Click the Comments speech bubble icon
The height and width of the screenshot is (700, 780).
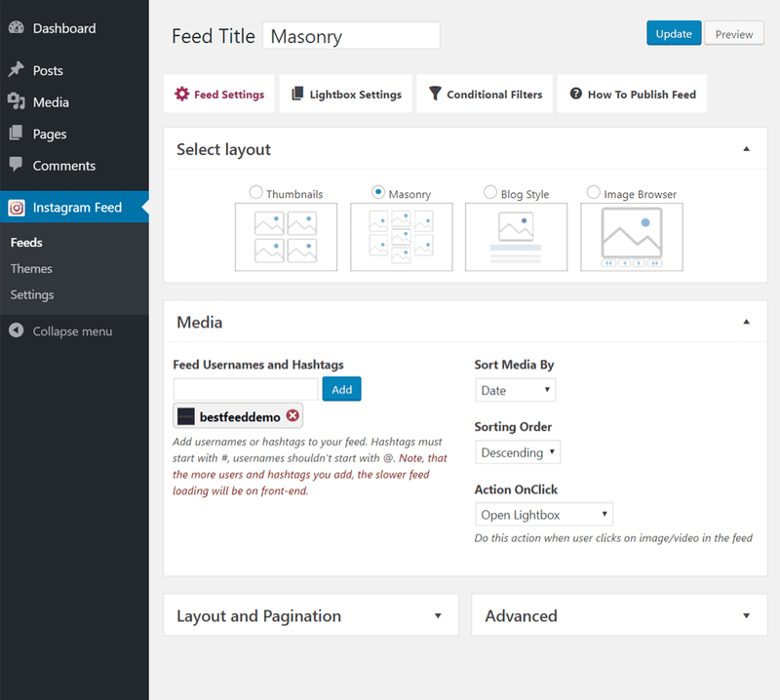pyautogui.click(x=17, y=166)
